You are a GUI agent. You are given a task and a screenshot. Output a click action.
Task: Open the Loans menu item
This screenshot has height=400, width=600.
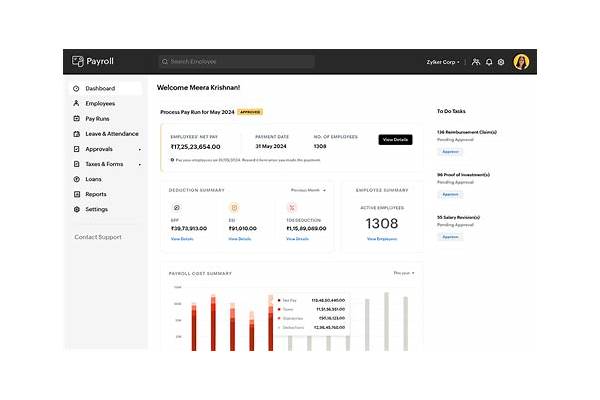[x=106, y=179]
